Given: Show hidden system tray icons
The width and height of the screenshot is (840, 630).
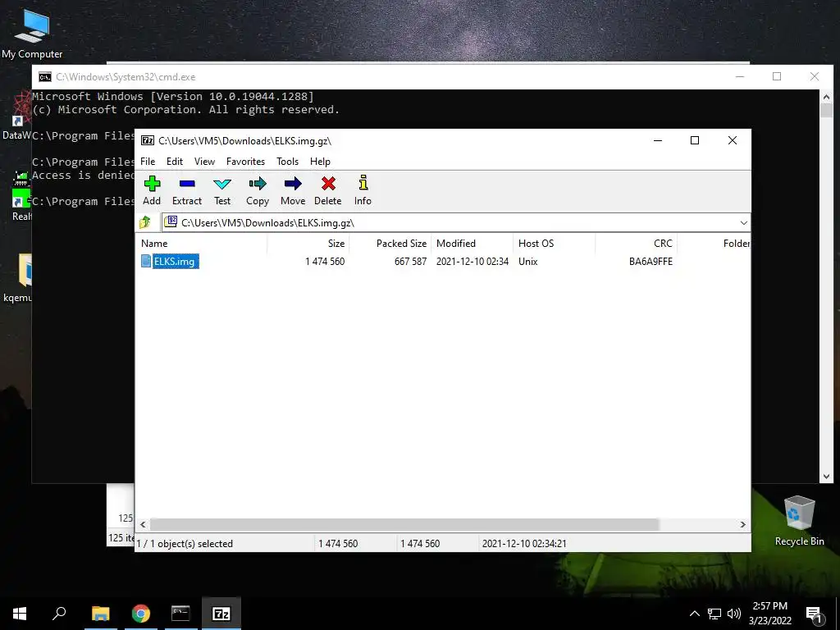Looking at the screenshot, I should [694, 614].
